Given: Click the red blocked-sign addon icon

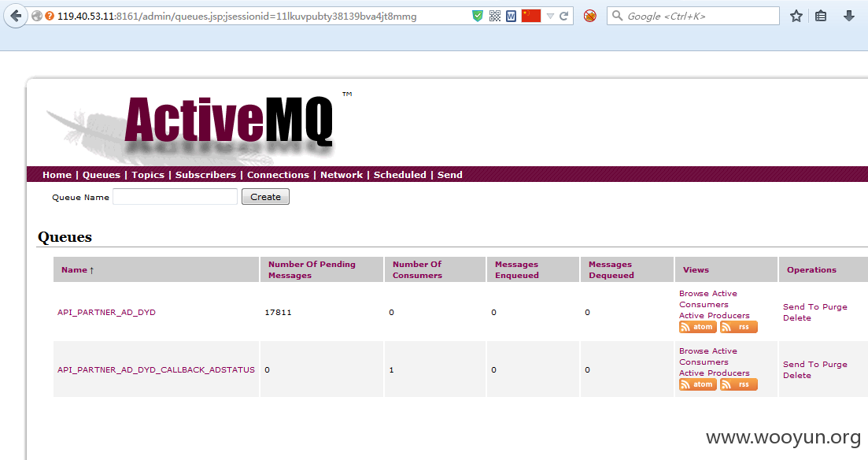Looking at the screenshot, I should click(x=590, y=16).
